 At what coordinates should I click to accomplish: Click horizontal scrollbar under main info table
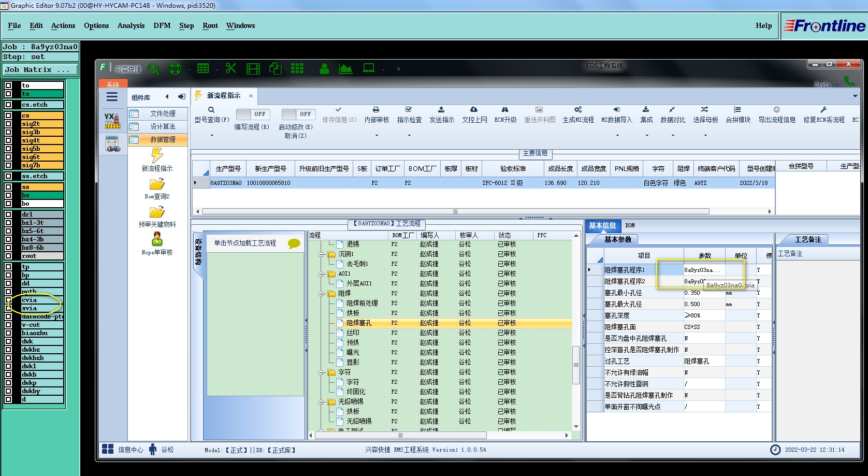[x=455, y=211]
